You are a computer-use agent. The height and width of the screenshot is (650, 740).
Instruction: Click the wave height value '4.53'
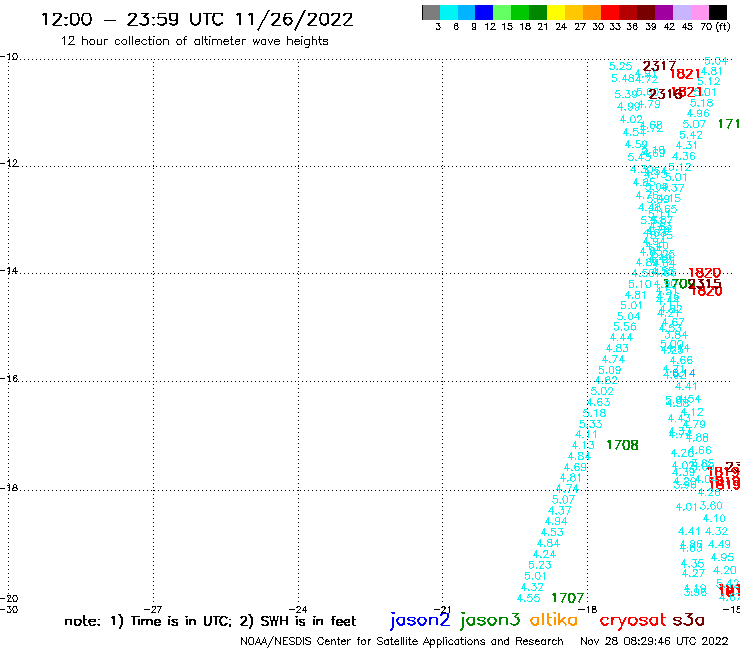(552, 532)
